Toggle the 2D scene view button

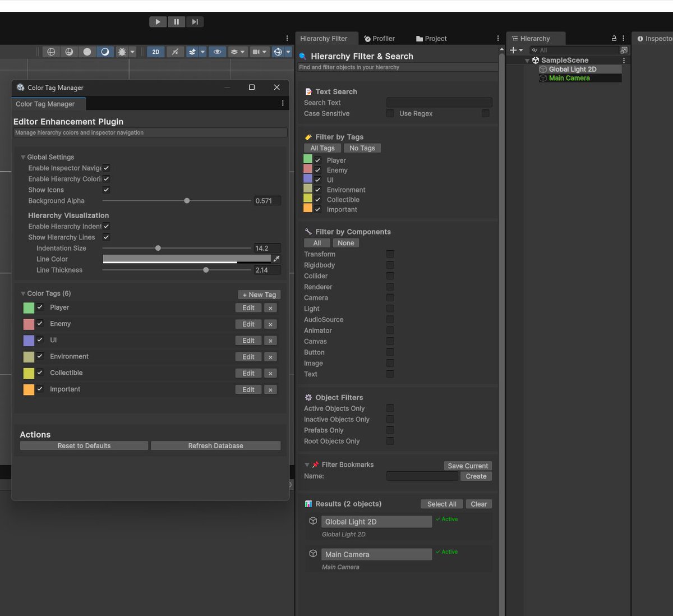pyautogui.click(x=156, y=52)
